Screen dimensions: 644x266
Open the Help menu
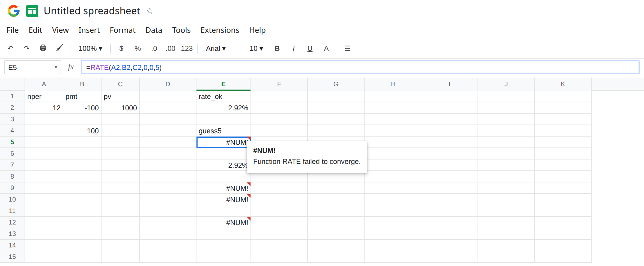[x=257, y=30]
